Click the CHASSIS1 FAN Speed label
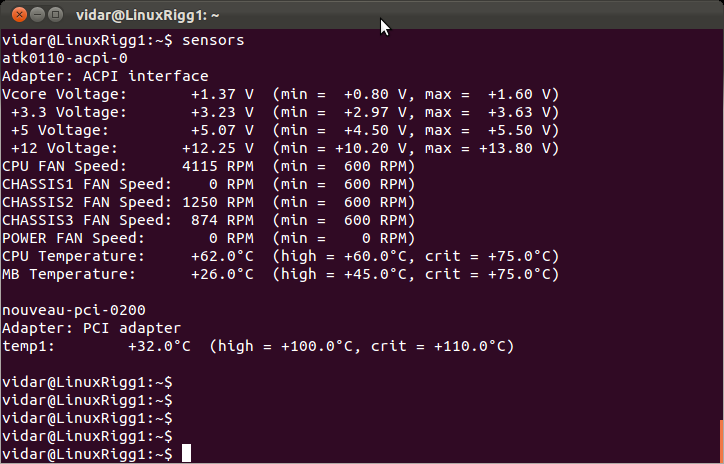The height and width of the screenshot is (464, 724). pos(87,184)
